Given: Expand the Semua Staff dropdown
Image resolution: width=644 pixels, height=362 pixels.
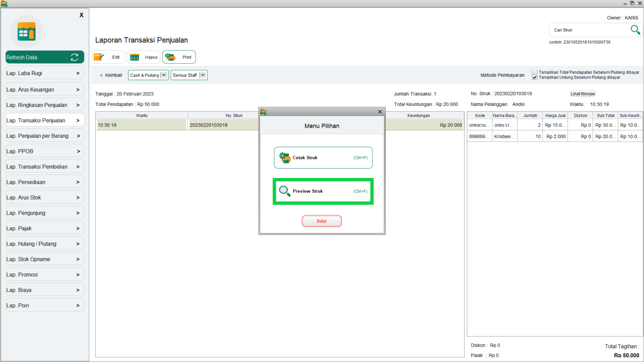Looking at the screenshot, I should (x=203, y=75).
